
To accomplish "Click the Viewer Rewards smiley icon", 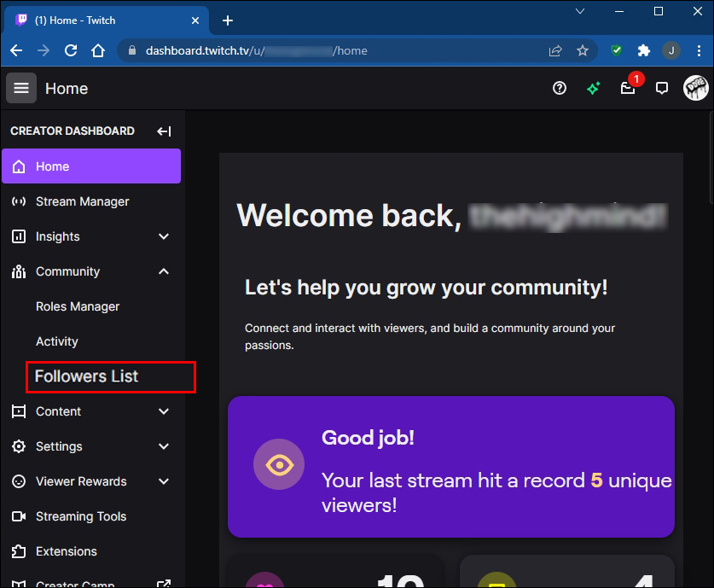I will tap(19, 481).
